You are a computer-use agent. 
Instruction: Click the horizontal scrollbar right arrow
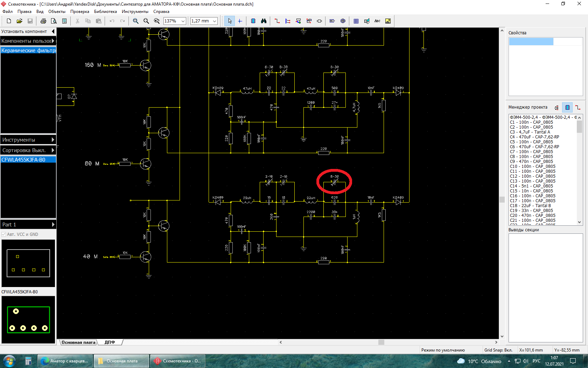[x=496, y=342]
